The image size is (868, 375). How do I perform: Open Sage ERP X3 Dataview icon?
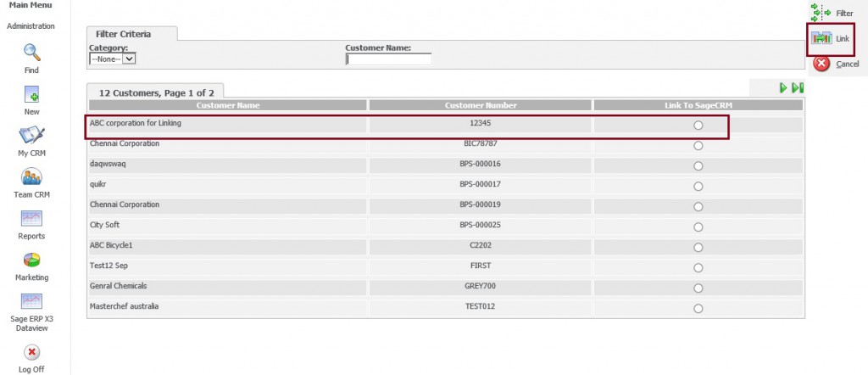(31, 301)
